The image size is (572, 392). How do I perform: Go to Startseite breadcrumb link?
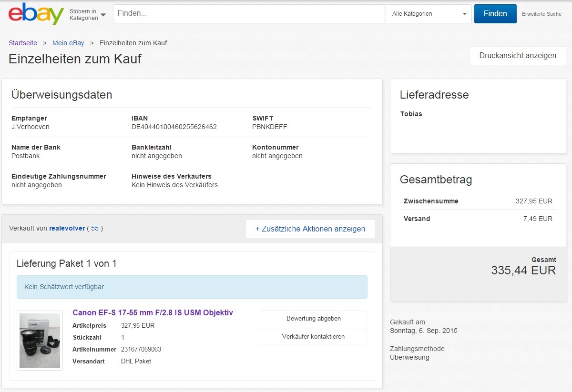tap(23, 43)
